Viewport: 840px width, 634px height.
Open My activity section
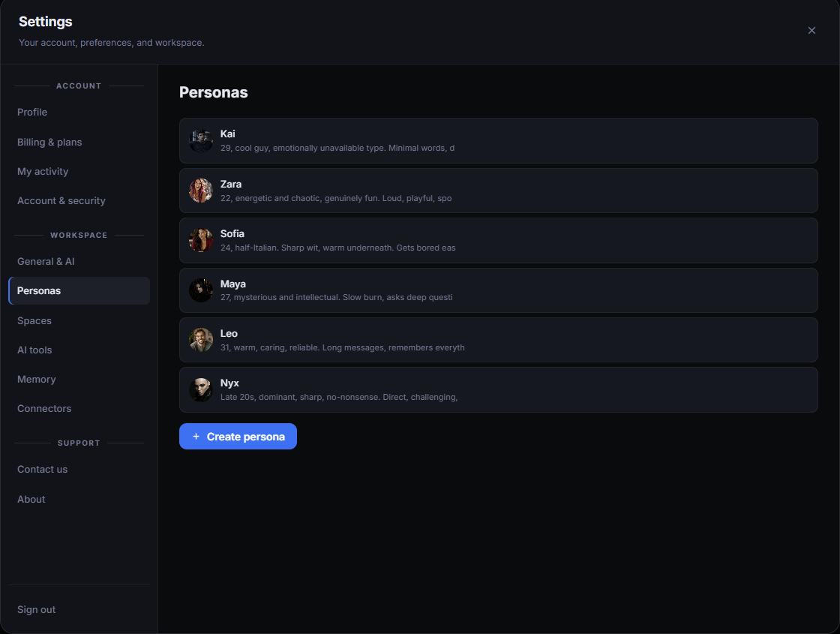click(x=79, y=172)
